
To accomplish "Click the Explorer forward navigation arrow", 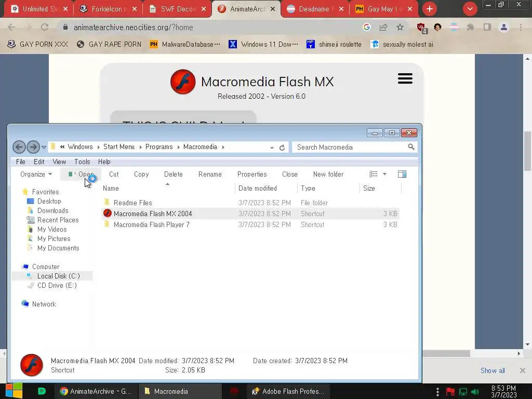I will (33, 147).
